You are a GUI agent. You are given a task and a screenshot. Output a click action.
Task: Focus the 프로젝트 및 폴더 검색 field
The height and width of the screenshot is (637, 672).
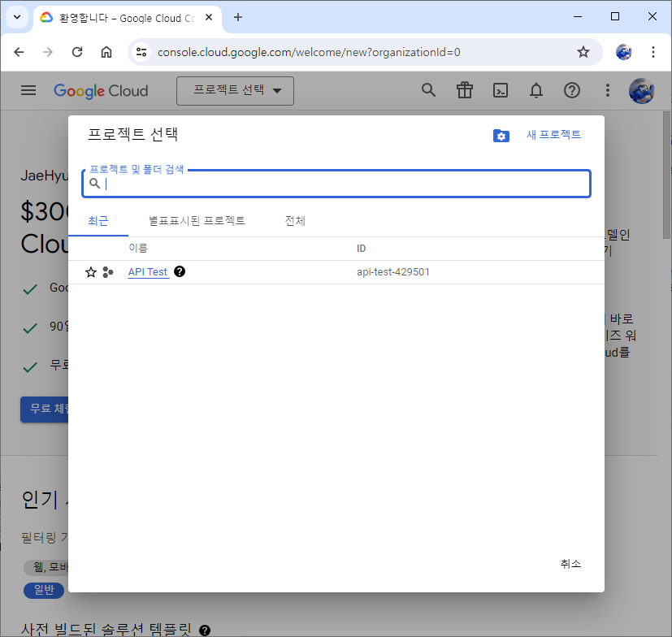click(x=336, y=184)
